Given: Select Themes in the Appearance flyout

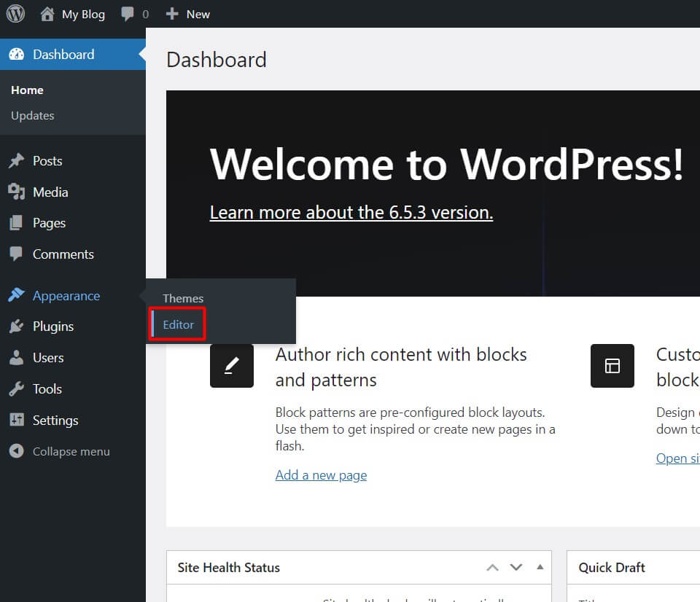Looking at the screenshot, I should pyautogui.click(x=183, y=298).
